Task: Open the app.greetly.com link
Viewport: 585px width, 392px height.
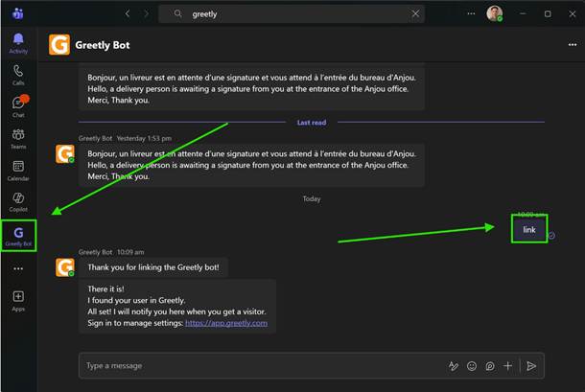Action: (226, 323)
